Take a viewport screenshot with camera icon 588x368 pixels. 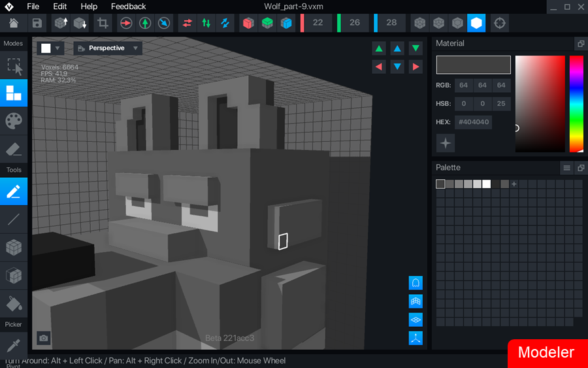click(43, 338)
